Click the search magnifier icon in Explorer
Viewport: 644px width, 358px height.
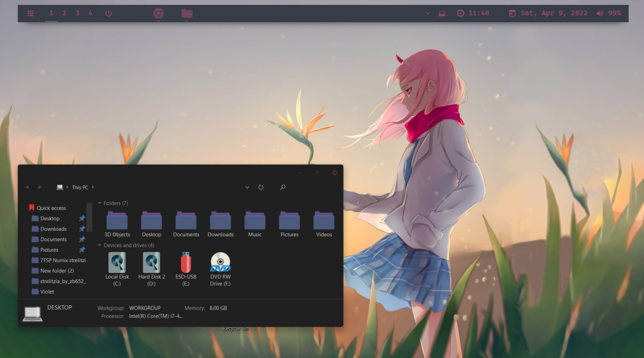point(282,187)
